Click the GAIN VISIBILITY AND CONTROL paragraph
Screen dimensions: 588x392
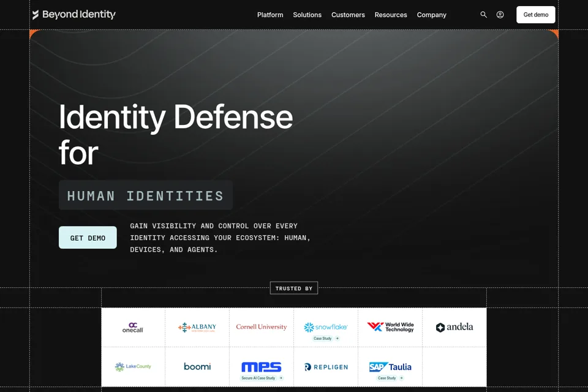click(x=220, y=238)
